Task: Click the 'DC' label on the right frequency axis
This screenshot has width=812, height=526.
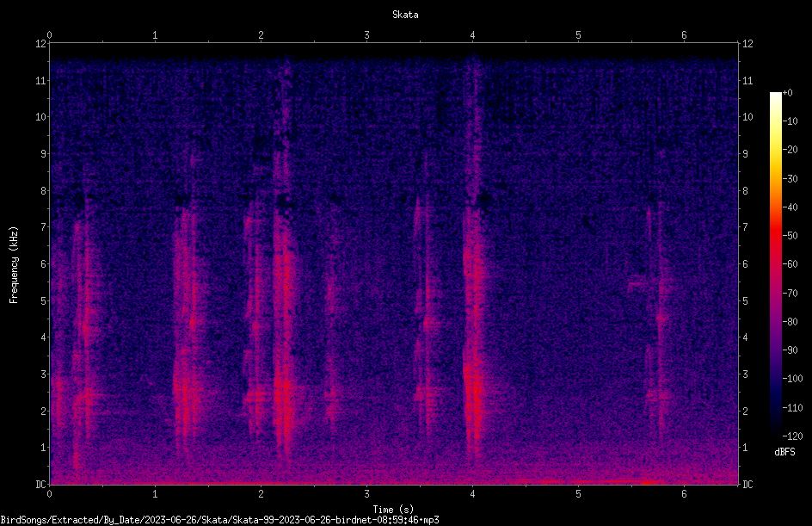Action: [747, 485]
